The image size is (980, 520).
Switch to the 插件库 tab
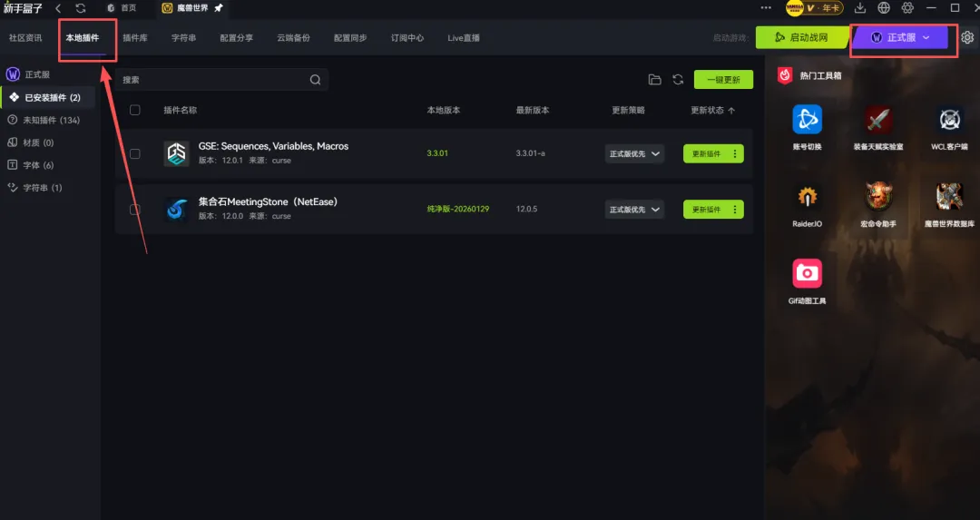pos(135,37)
